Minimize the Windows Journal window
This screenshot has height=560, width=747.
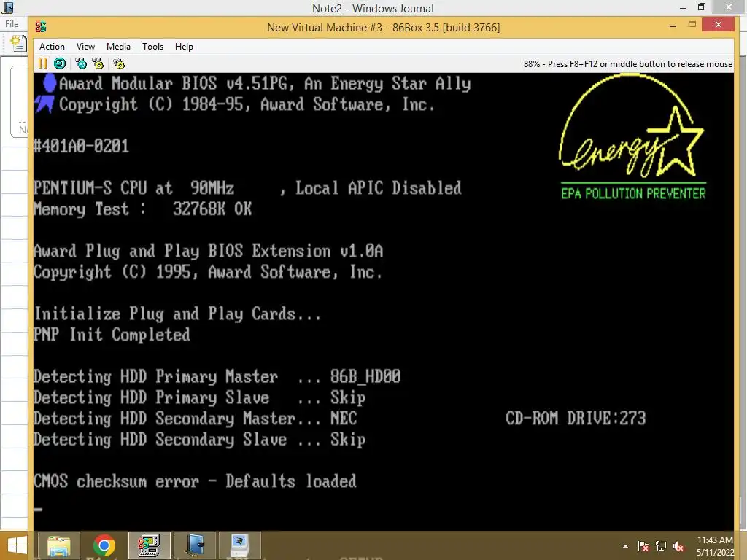click(683, 7)
